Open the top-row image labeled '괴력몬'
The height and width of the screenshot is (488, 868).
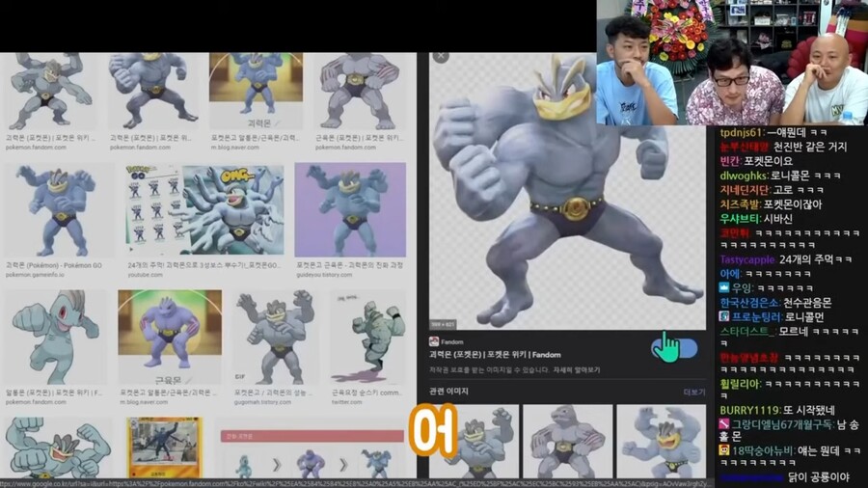[256, 92]
